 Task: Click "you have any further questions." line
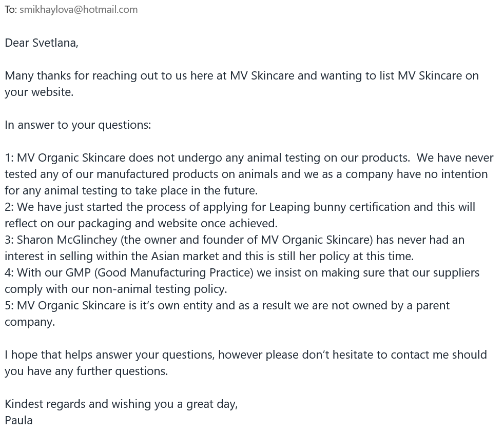(86, 371)
